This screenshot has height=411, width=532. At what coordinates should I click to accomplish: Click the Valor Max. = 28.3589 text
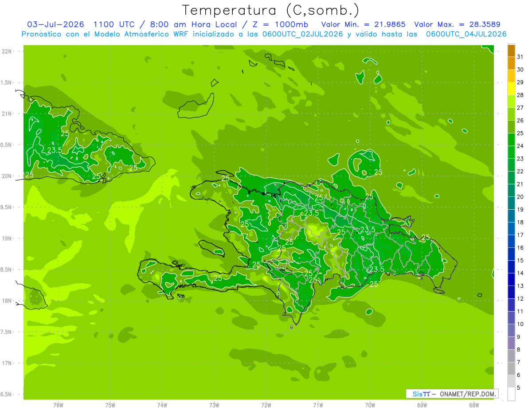coord(459,24)
